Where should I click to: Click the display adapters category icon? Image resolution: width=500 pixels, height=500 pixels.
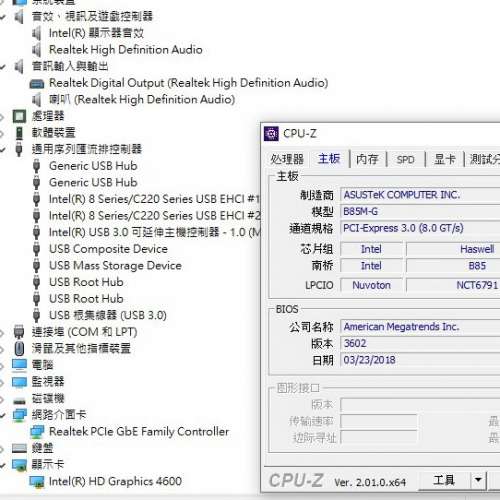[x=19, y=465]
